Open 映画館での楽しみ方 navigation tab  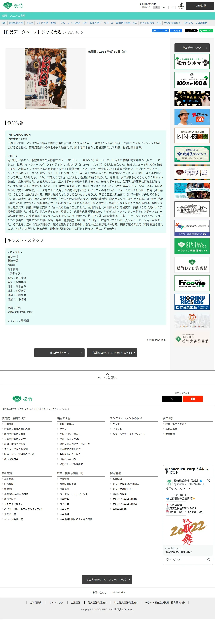(126, 23)
